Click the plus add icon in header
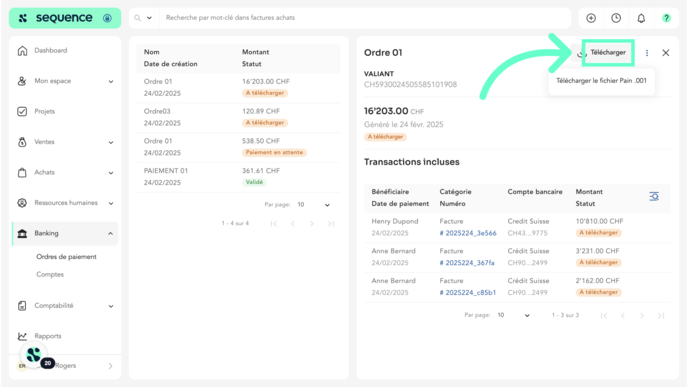Image resolution: width=688 pixels, height=387 pixels. point(591,18)
